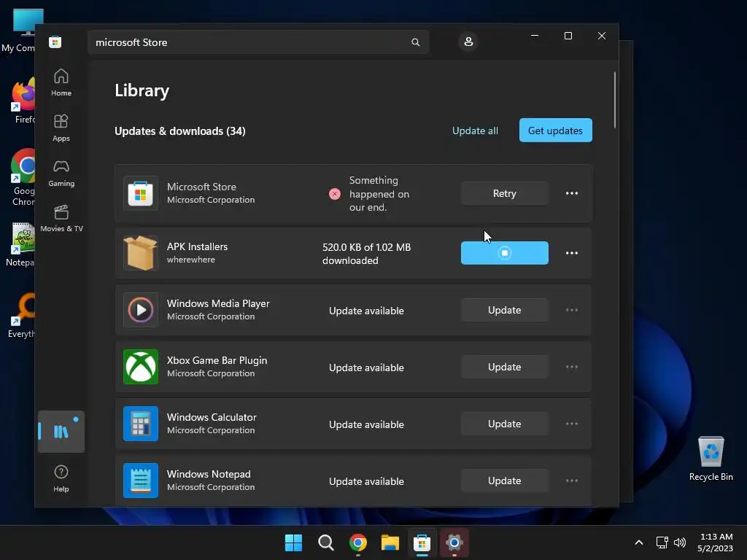Click '520.0 KB of 1.02 MB downloaded' text
747x560 pixels.
tap(366, 254)
